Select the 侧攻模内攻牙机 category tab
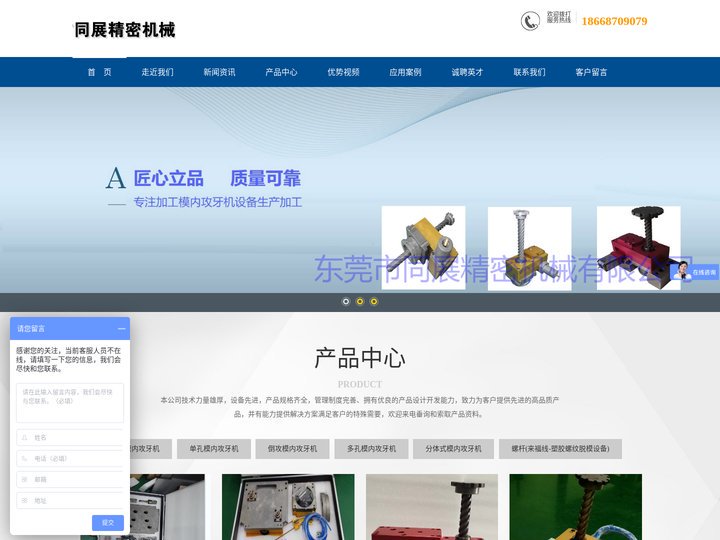Image resolution: width=720 pixels, height=540 pixels. pyautogui.click(x=292, y=449)
